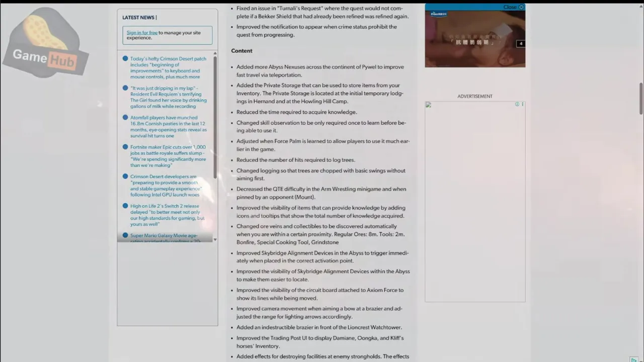
Task: Click 'Adjusted when Force Palm is learned' text
Action: (323, 145)
